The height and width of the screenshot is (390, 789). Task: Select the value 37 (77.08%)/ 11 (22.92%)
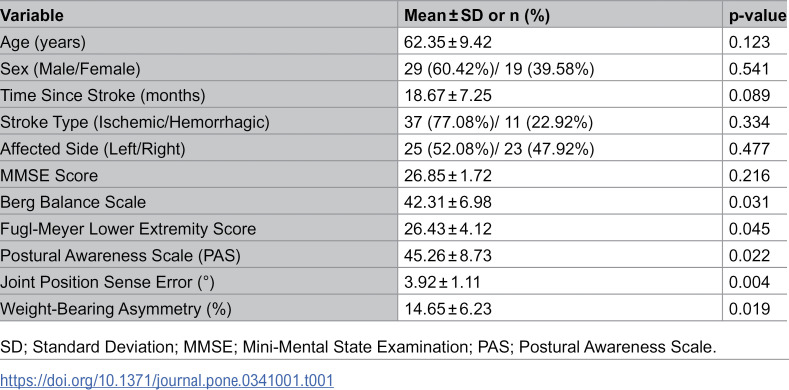coord(499,122)
